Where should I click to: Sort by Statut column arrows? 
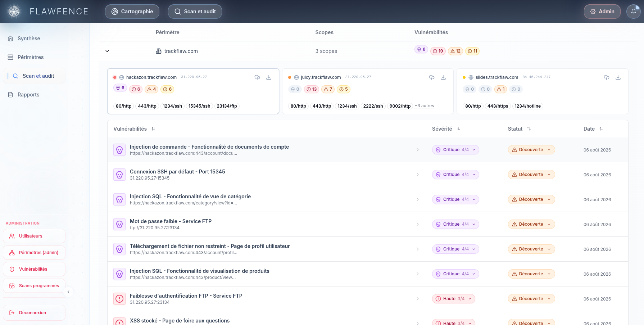(529, 129)
